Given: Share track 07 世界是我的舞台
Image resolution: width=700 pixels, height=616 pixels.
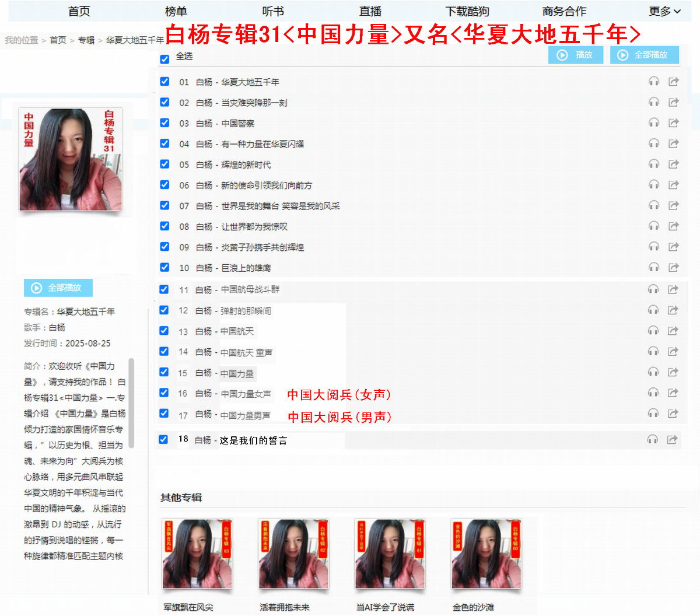Looking at the screenshot, I should (674, 205).
